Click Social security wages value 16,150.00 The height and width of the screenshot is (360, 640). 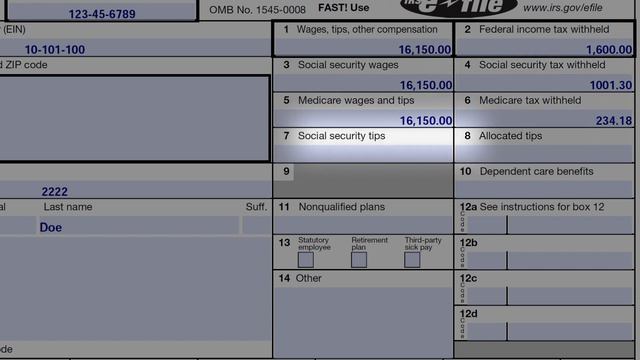pos(426,85)
